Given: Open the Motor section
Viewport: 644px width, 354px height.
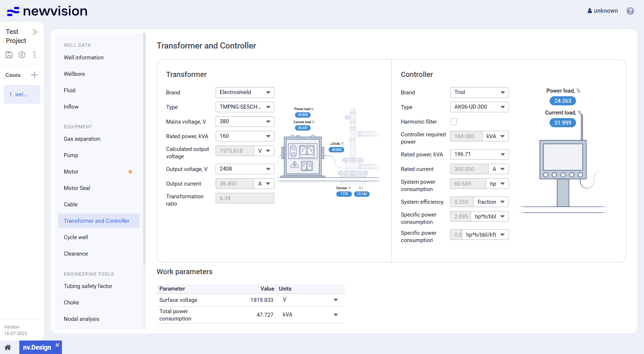Looking at the screenshot, I should 71,172.
